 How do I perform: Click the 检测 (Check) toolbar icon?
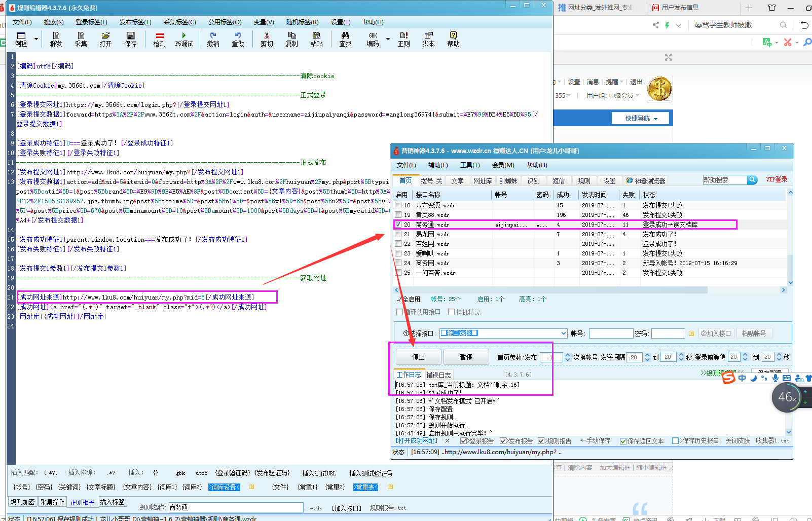(x=159, y=39)
